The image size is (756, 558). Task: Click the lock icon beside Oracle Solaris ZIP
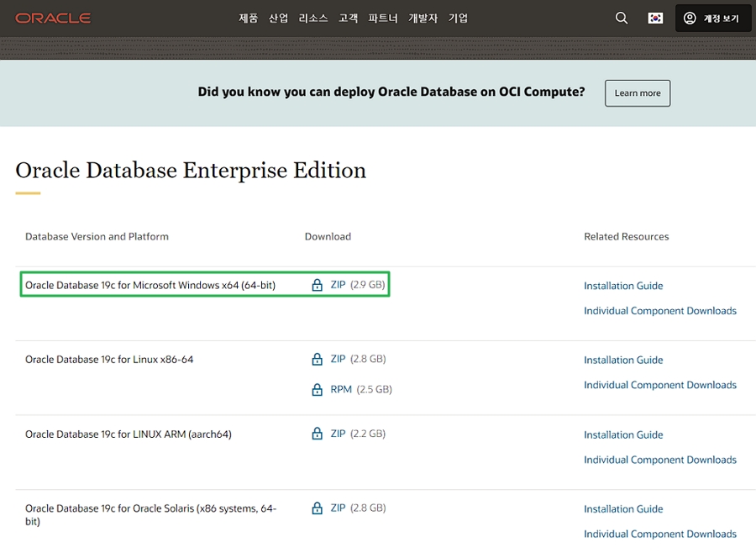(x=317, y=508)
